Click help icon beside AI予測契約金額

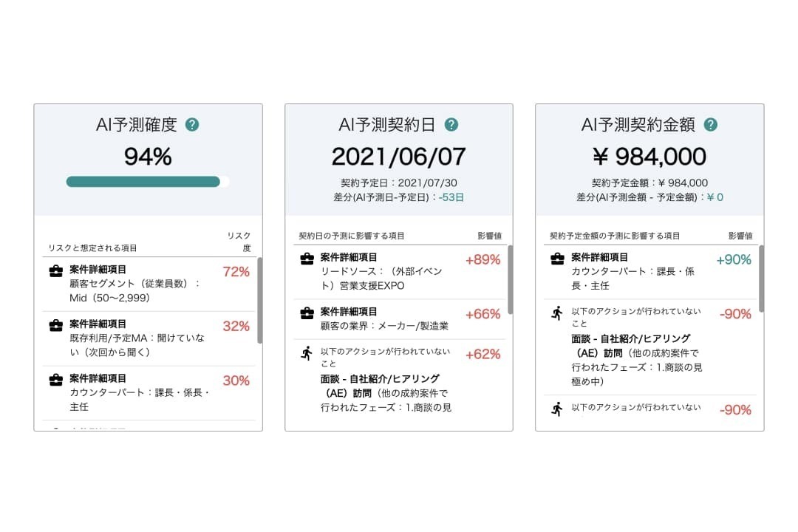pos(711,125)
